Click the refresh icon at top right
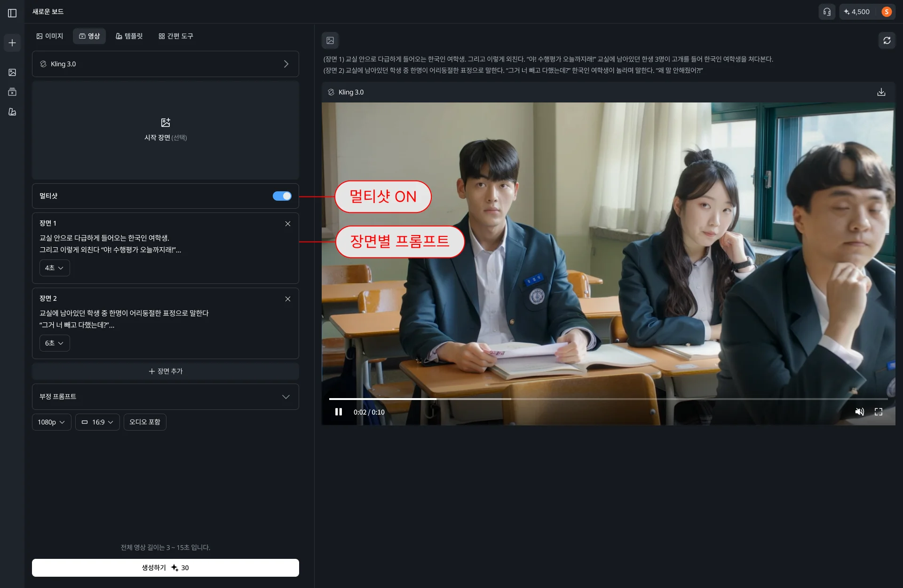This screenshot has width=903, height=588. tap(887, 40)
